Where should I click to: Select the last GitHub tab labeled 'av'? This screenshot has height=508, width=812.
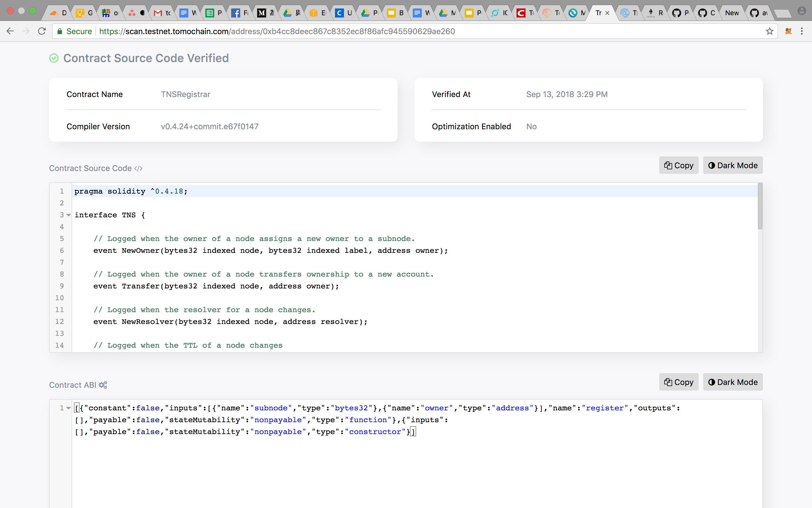click(x=759, y=13)
